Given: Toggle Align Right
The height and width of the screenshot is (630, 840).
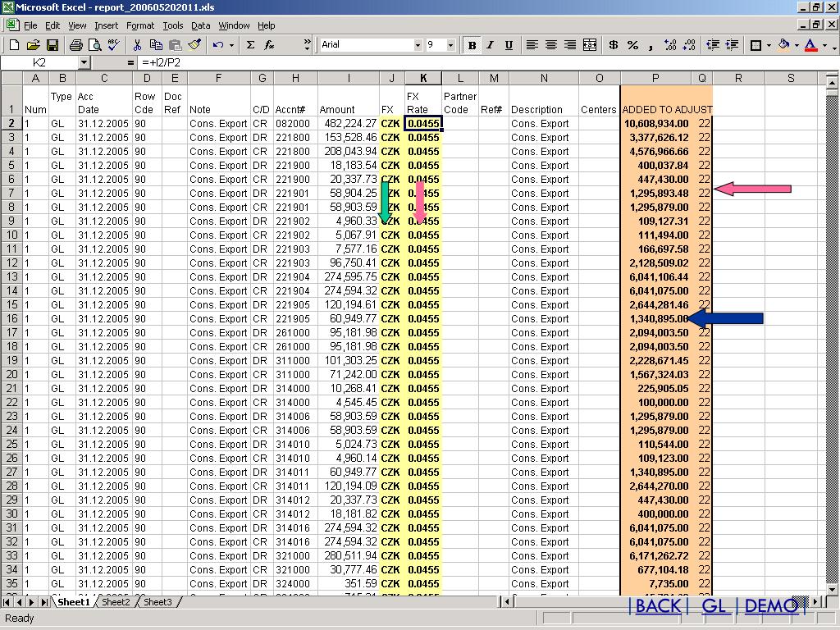Looking at the screenshot, I should tap(570, 45).
